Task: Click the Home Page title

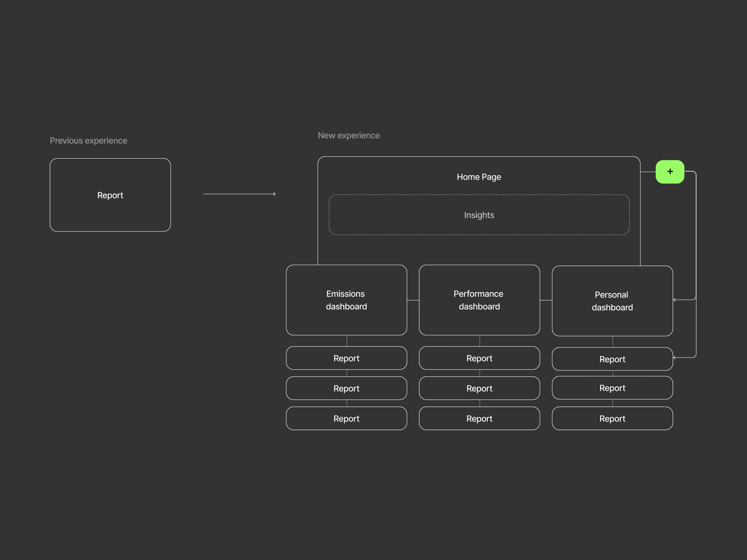Action: [479, 177]
